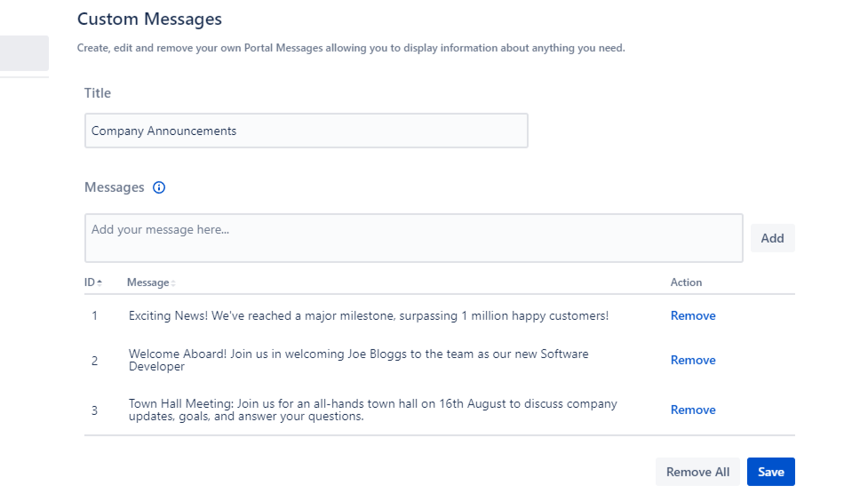Remove the 'Exciting News' message

(692, 315)
